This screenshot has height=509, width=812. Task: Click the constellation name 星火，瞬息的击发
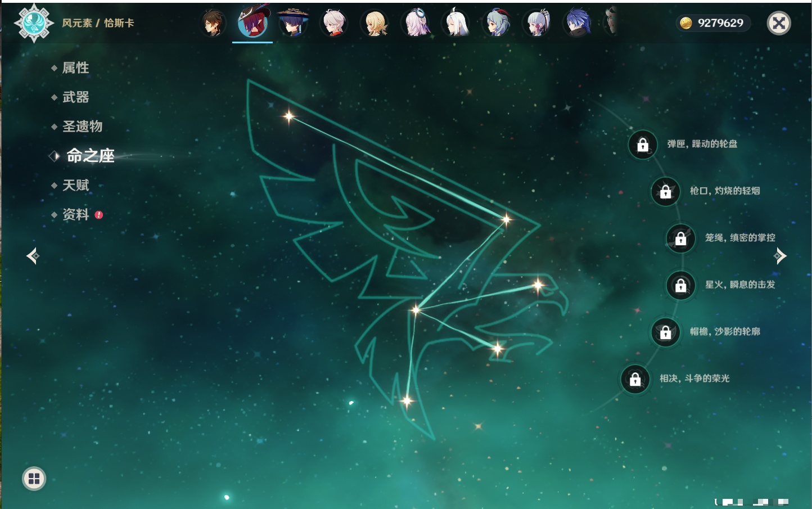[740, 285]
